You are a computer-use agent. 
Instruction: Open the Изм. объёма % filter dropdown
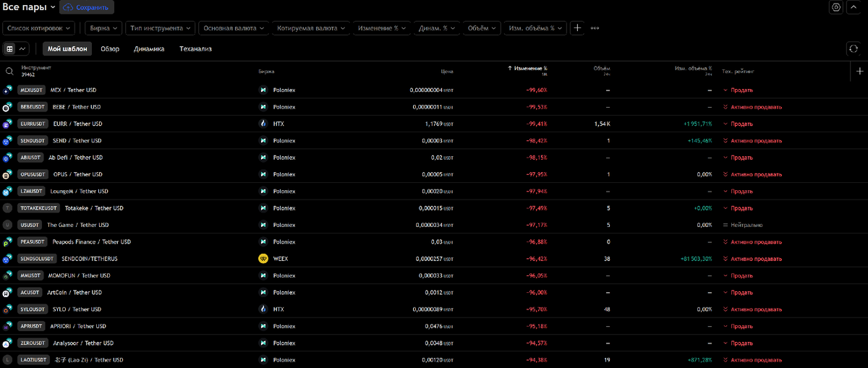[x=535, y=28]
